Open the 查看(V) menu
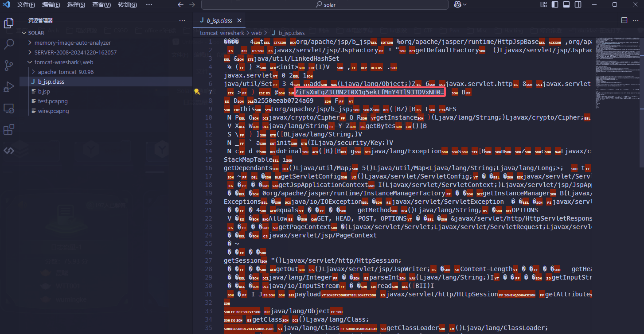The image size is (644, 334). pyautogui.click(x=101, y=4)
